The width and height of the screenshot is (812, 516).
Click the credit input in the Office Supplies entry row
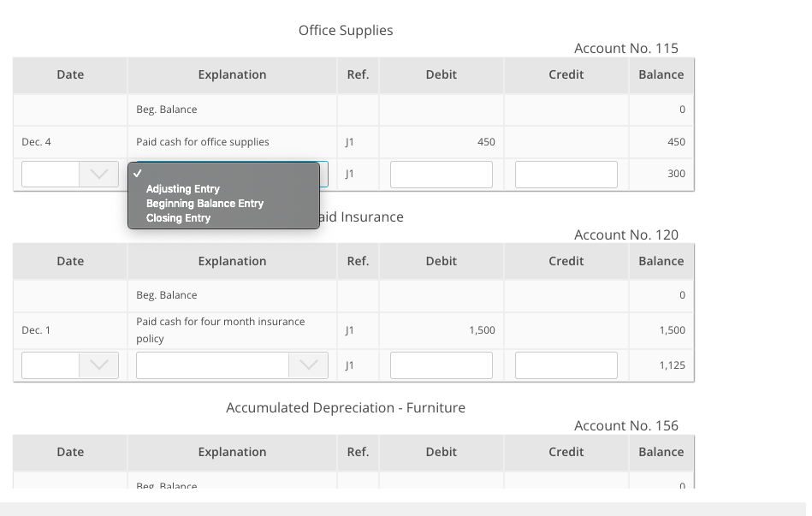(x=566, y=175)
